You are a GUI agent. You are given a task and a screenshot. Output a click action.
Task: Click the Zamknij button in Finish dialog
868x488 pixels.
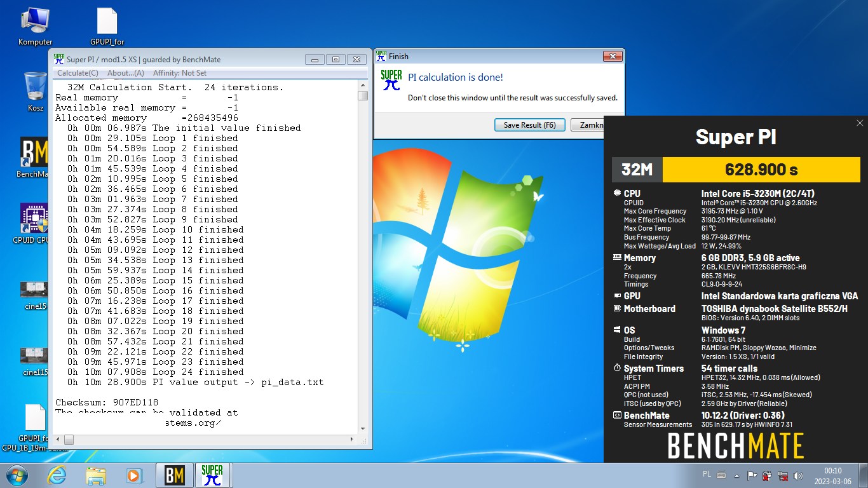[588, 125]
